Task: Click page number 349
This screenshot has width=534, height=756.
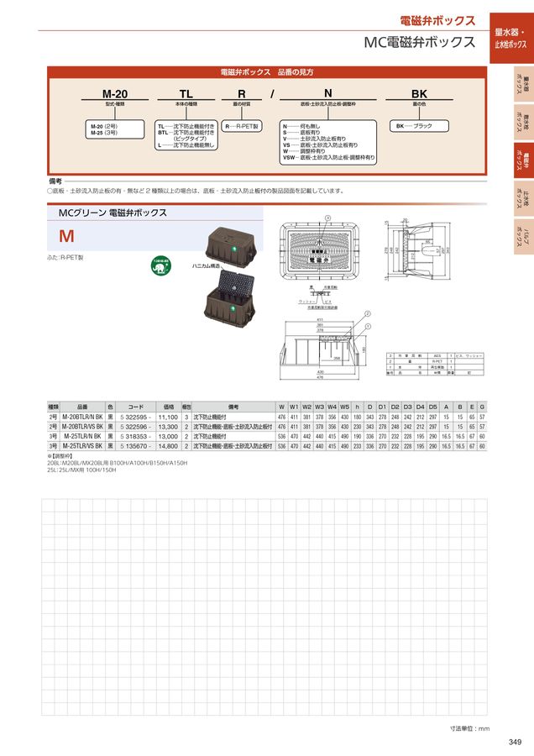Action: coord(515,742)
